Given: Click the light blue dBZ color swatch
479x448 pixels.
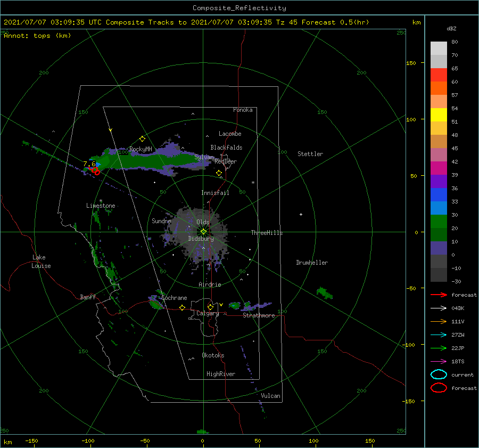Looking at the screenshot, I should pyautogui.click(x=439, y=208).
